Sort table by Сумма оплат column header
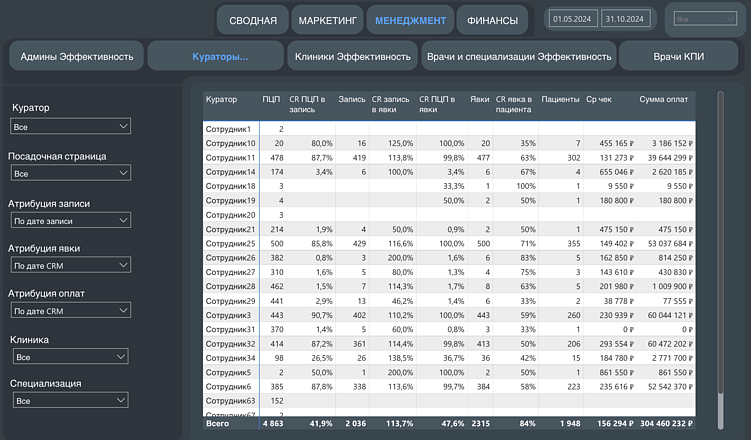 point(664,99)
